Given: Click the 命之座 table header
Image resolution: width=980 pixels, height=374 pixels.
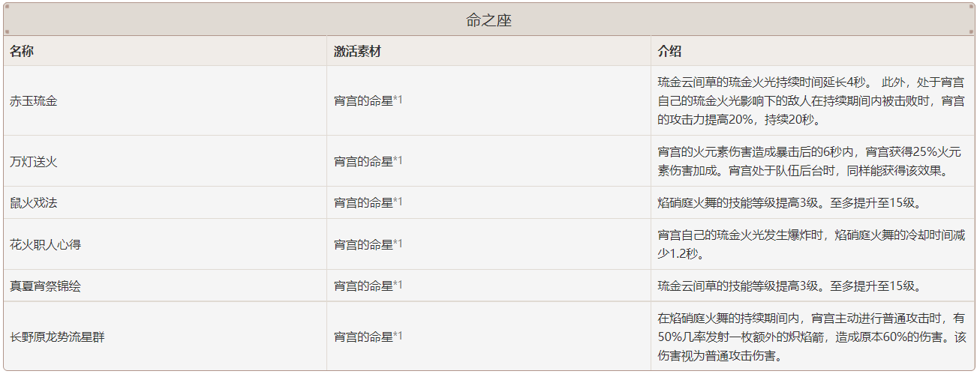Looking at the screenshot, I should pyautogui.click(x=488, y=20).
